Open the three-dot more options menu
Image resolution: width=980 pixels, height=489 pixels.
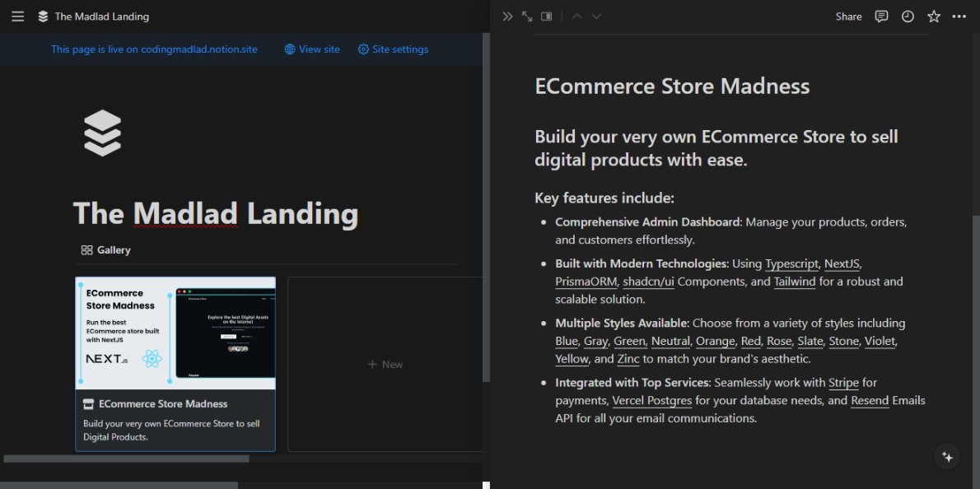coord(959,16)
